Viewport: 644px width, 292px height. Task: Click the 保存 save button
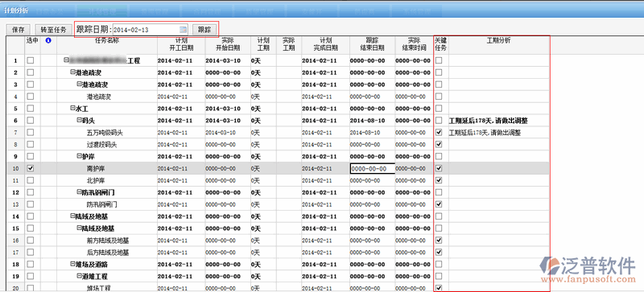tap(19, 30)
